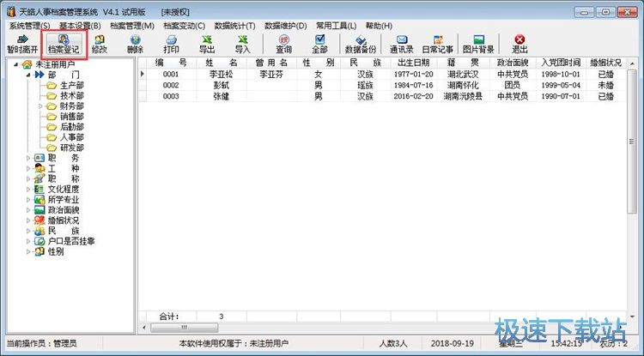This screenshot has height=356, width=644.
Task: Click the 暂时离开 toolbar icon
Action: coord(22,44)
